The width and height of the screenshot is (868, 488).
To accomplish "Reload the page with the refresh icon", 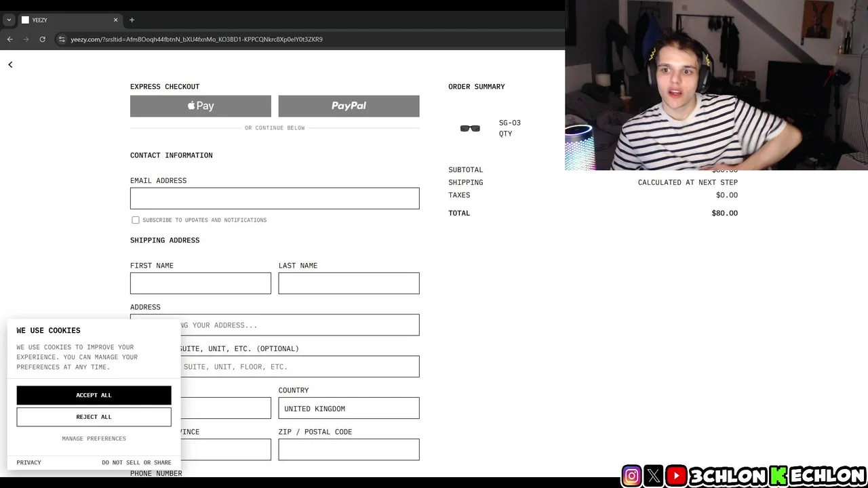I will pos(42,39).
